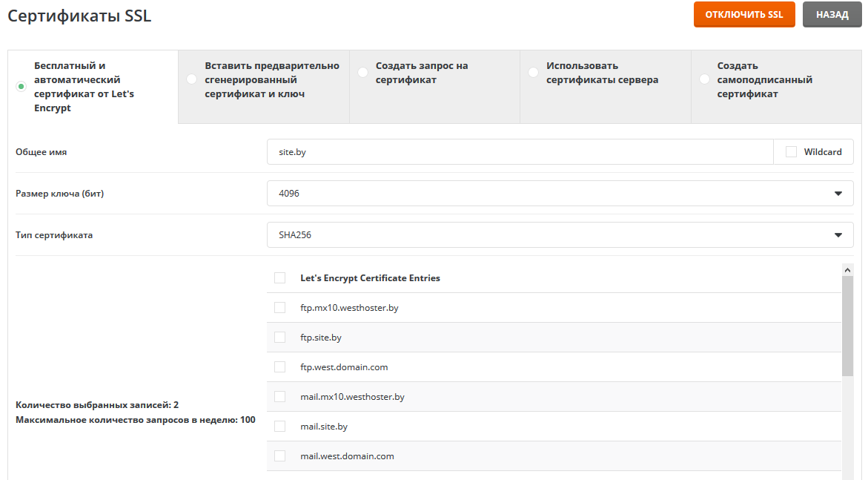Viewport: 868px width, 480px height.
Task: Check the ftp.mx10.westhoster.by entry
Action: tap(279, 308)
